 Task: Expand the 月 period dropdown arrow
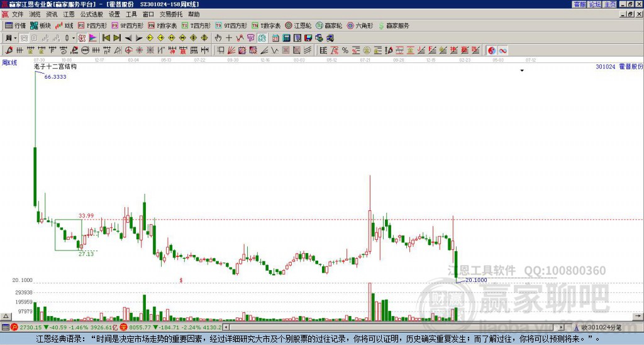click(x=15, y=38)
